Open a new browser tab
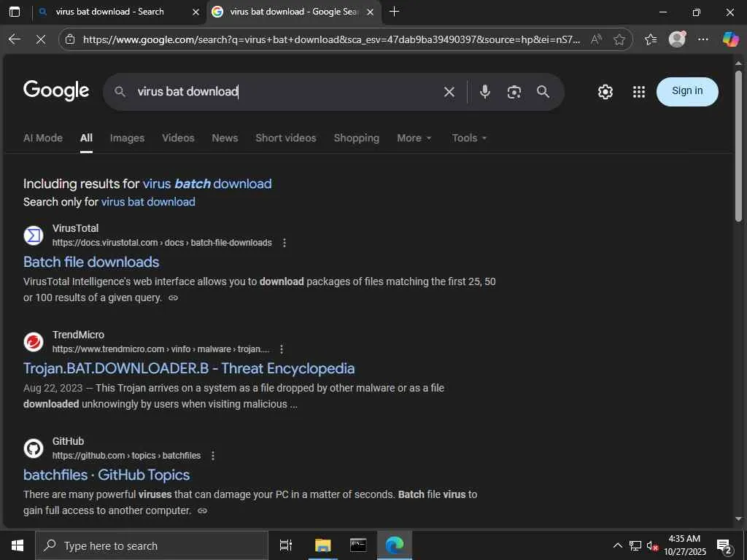 point(394,12)
